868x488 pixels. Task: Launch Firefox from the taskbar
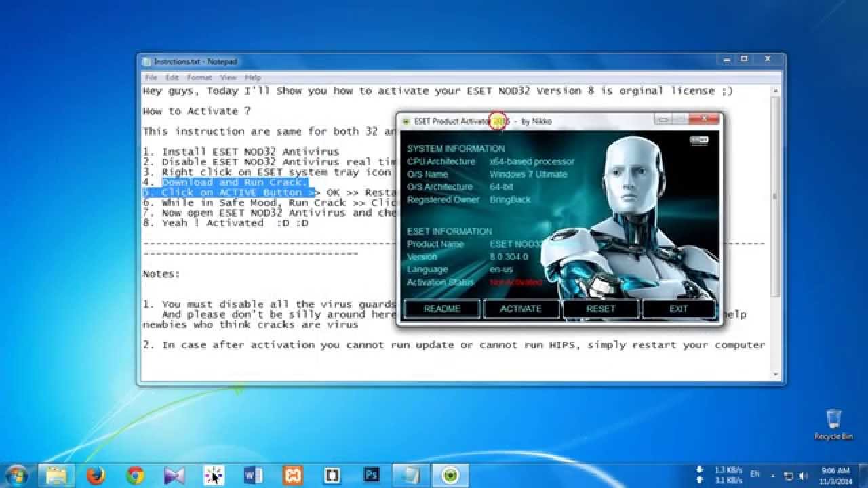(x=96, y=475)
